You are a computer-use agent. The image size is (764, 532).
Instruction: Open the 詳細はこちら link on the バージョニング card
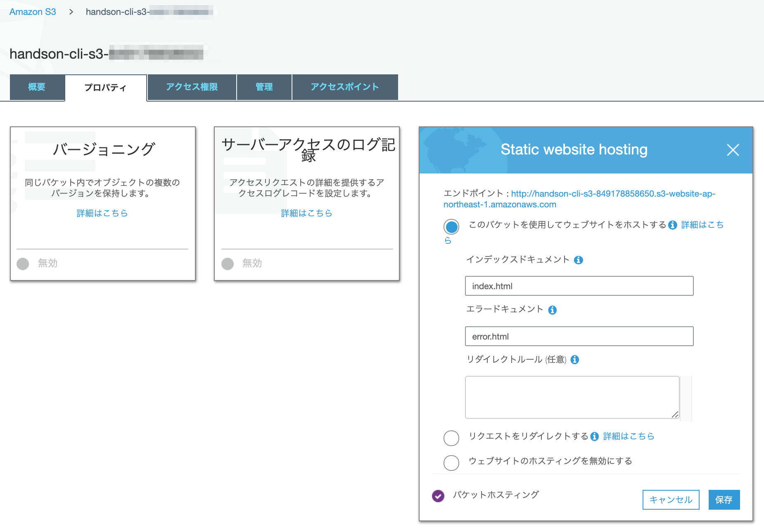[x=102, y=213]
